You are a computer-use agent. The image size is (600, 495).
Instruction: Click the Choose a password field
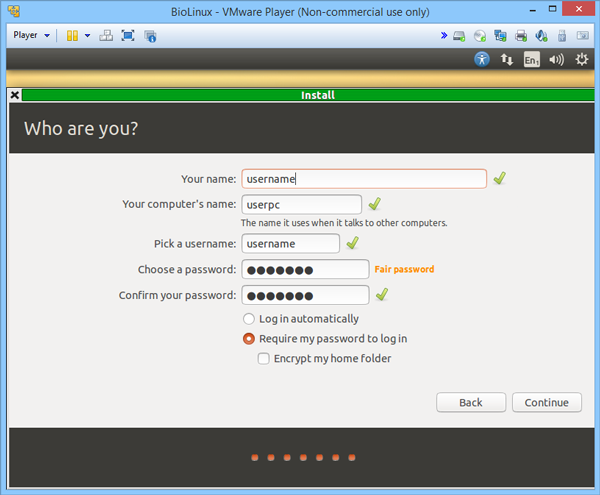coord(305,269)
